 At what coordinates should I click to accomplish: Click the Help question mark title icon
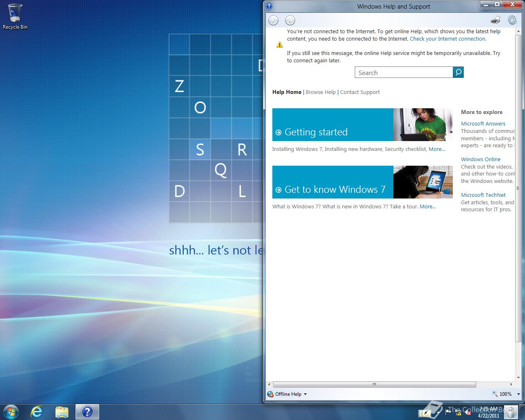269,6
